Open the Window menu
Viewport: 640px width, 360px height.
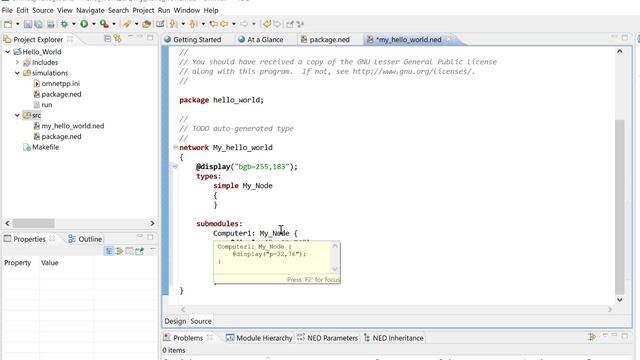[x=187, y=10]
